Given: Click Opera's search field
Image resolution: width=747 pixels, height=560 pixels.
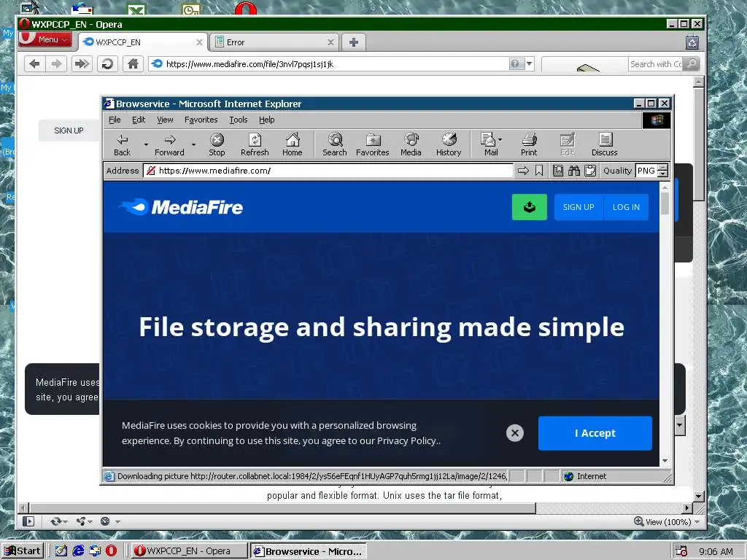Looking at the screenshot, I should click(x=655, y=64).
